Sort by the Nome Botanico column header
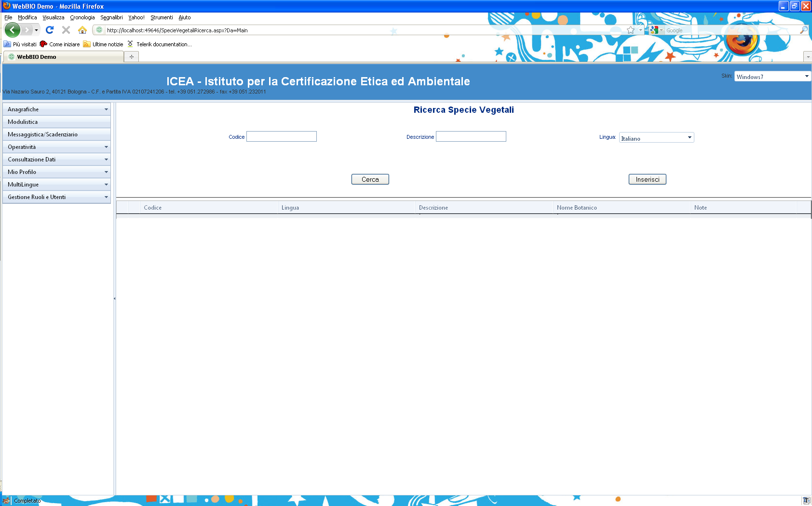The height and width of the screenshot is (506, 812). tap(577, 208)
